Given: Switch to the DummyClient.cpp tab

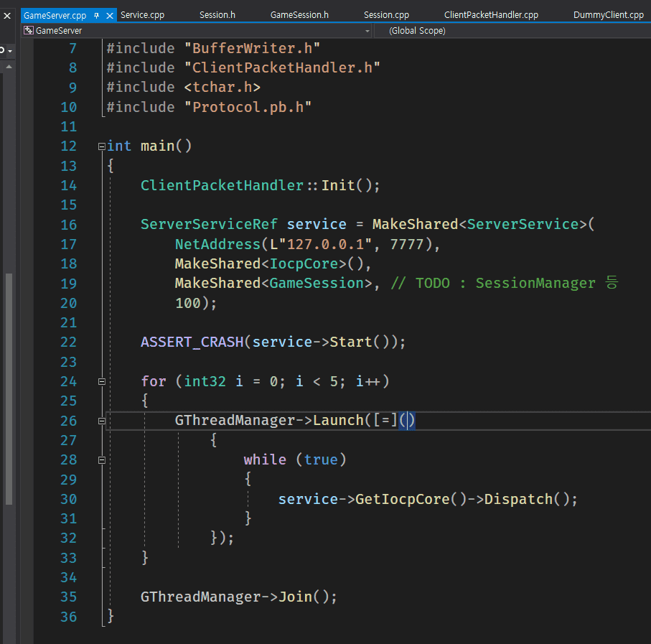Looking at the screenshot, I should click(x=608, y=15).
